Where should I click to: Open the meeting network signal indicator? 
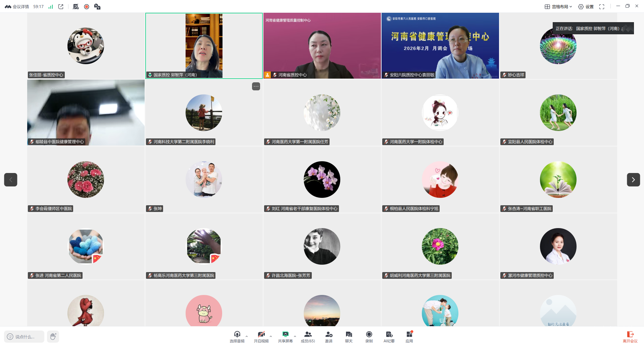point(51,6)
